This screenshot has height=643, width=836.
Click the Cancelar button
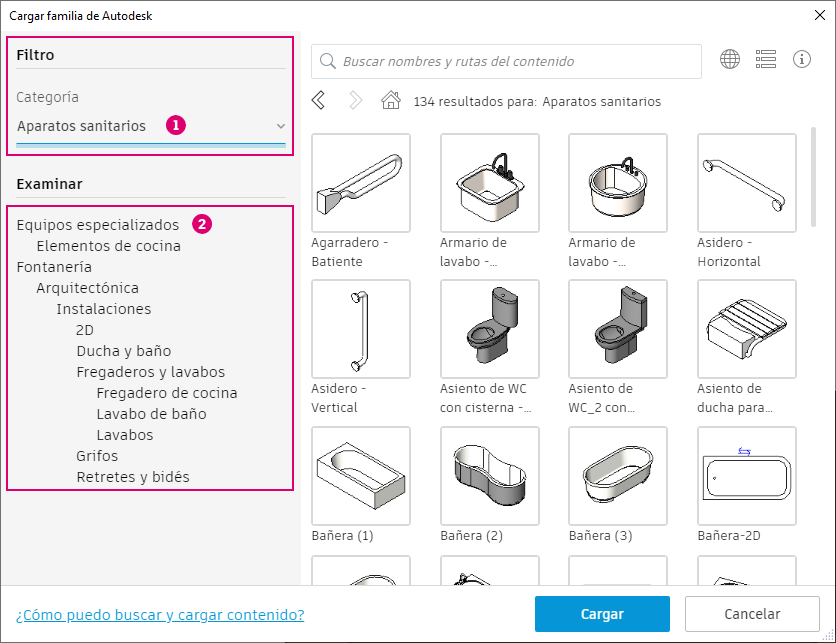(x=752, y=614)
